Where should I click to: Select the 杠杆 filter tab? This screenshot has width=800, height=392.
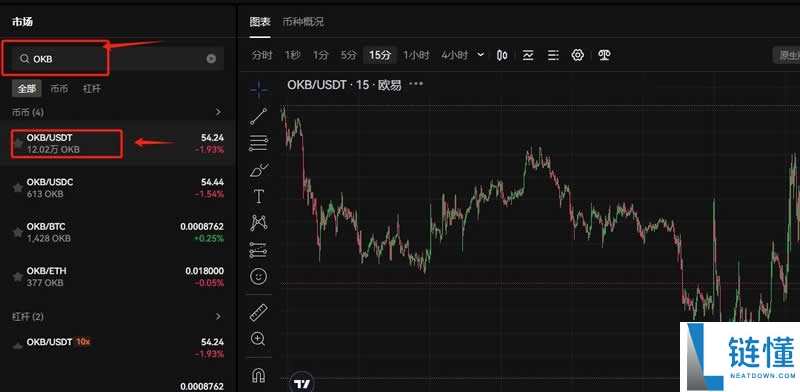point(92,88)
